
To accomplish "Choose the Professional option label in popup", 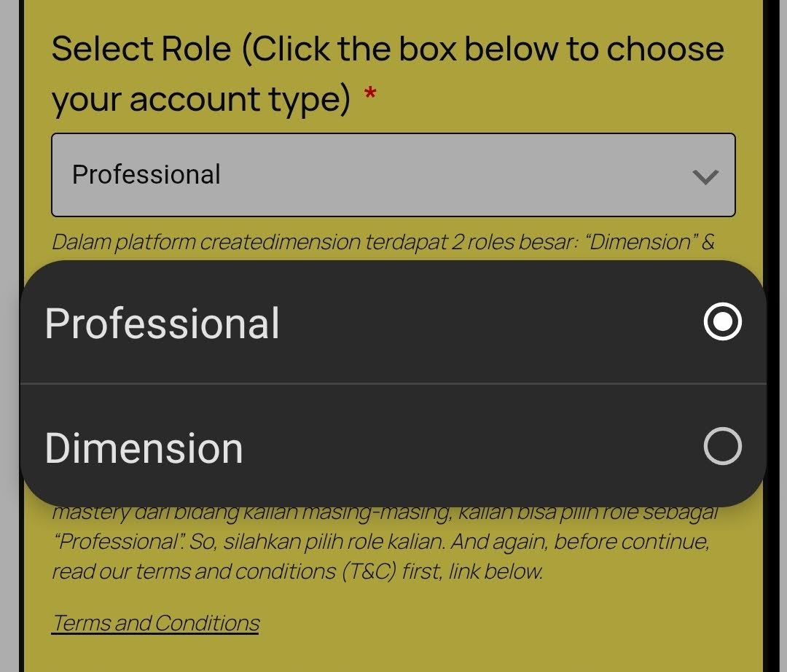I will 163,324.
